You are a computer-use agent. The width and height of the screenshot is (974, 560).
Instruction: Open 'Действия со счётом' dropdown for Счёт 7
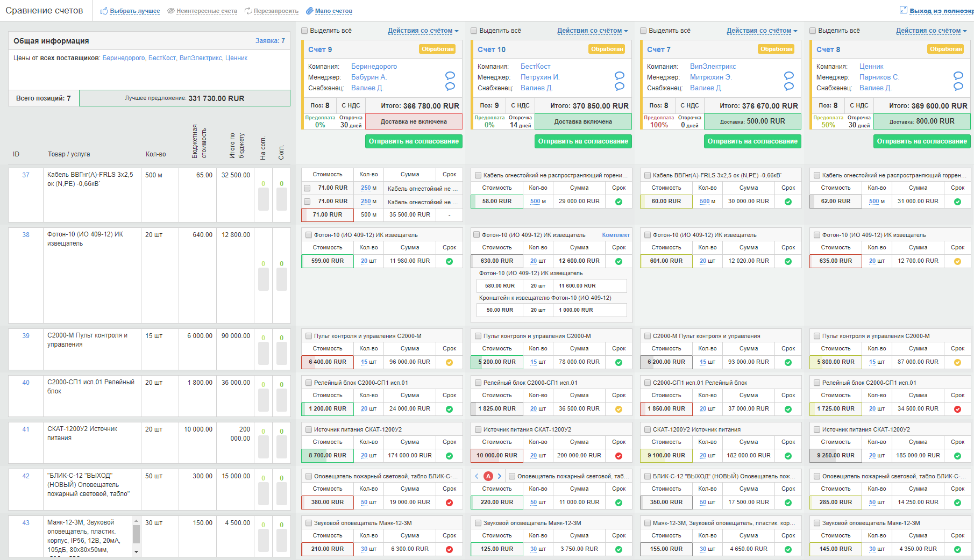pos(762,31)
